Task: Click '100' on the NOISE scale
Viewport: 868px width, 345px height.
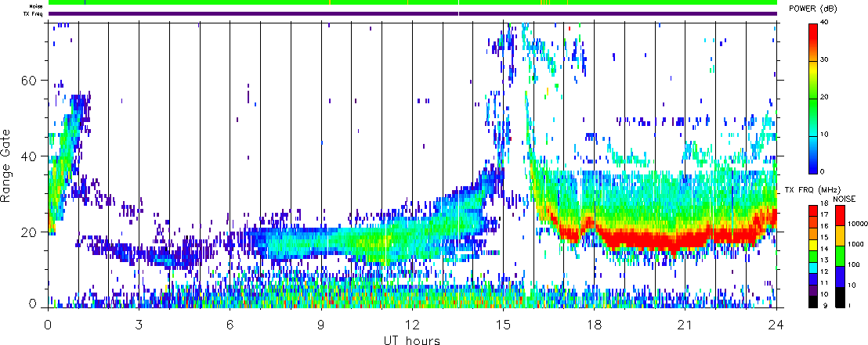Action: (x=854, y=263)
